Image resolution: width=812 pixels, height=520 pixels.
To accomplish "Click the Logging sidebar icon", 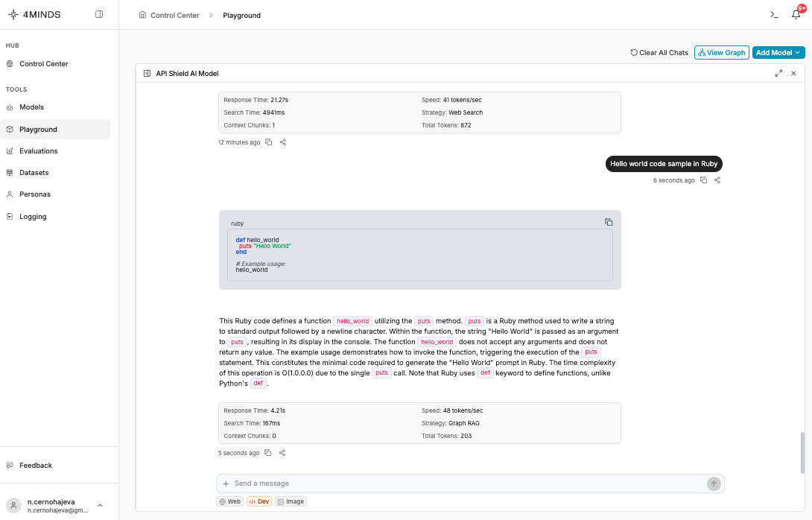I will (10, 217).
